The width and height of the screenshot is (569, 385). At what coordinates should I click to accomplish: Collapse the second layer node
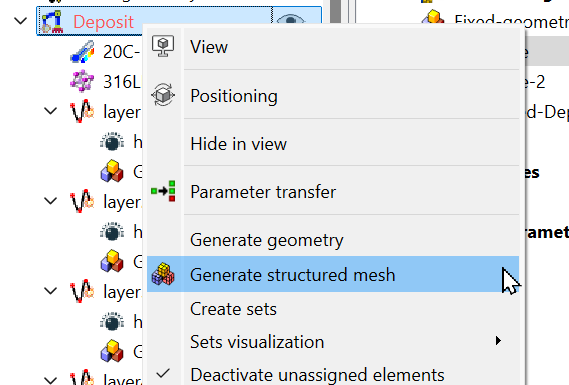tap(50, 201)
